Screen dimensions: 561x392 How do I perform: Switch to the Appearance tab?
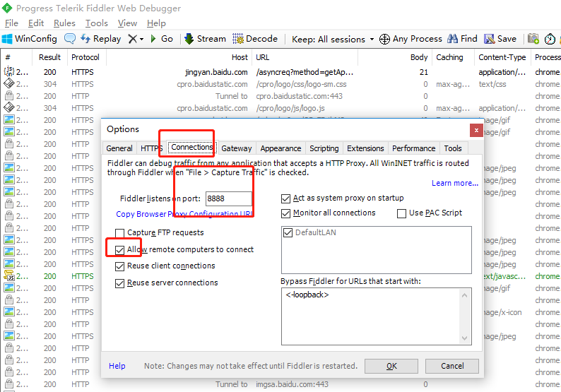point(280,148)
